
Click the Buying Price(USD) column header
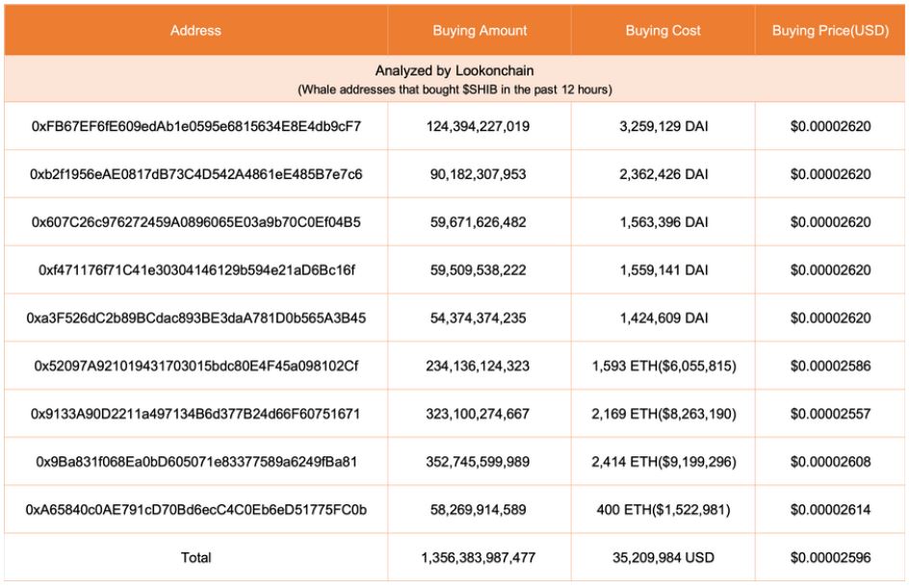pos(830,31)
